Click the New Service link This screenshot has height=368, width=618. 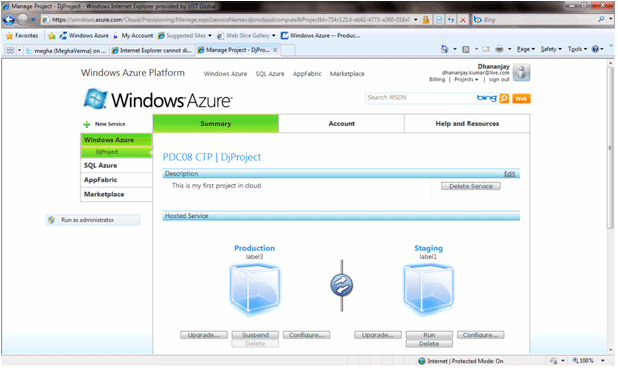click(x=110, y=124)
